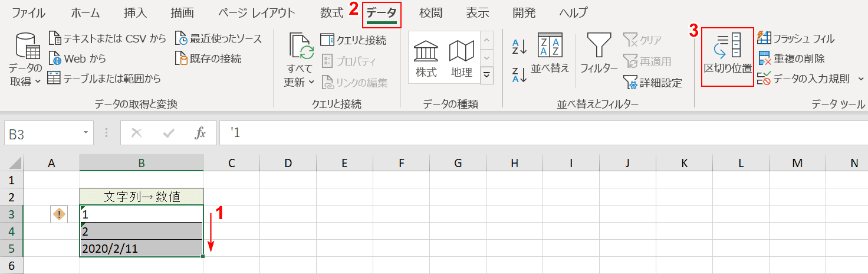Select column B header

[x=142, y=163]
